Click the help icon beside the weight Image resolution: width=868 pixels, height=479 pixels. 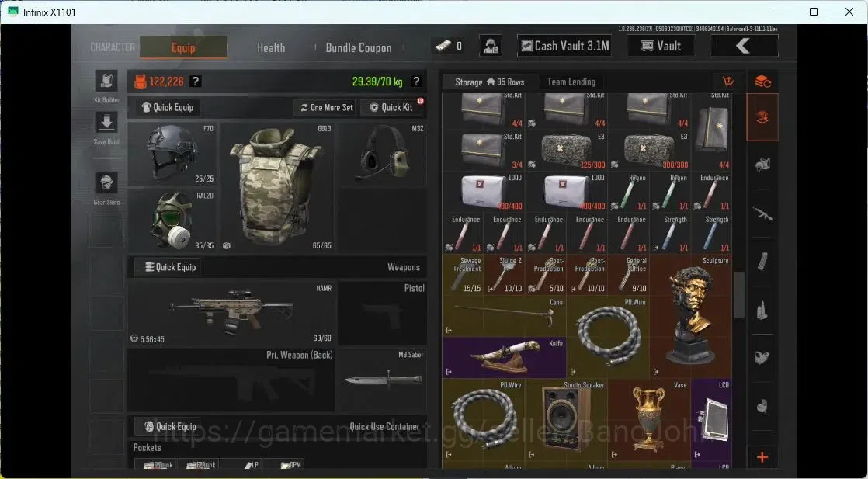(x=416, y=82)
